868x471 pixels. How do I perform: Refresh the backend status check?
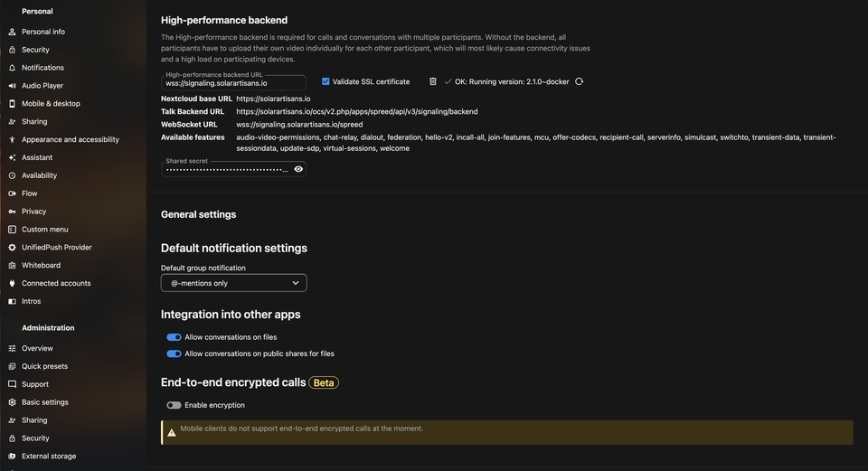(x=579, y=81)
